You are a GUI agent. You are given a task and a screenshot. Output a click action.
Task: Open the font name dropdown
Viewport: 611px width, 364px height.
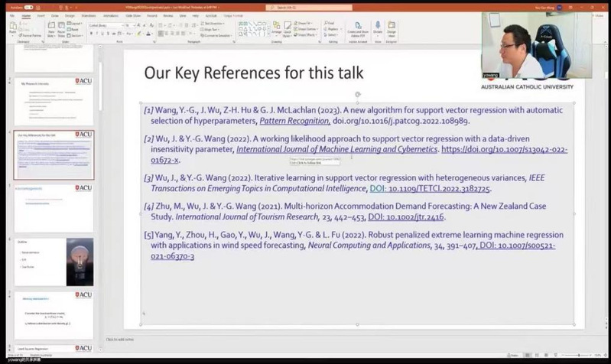(x=122, y=25)
